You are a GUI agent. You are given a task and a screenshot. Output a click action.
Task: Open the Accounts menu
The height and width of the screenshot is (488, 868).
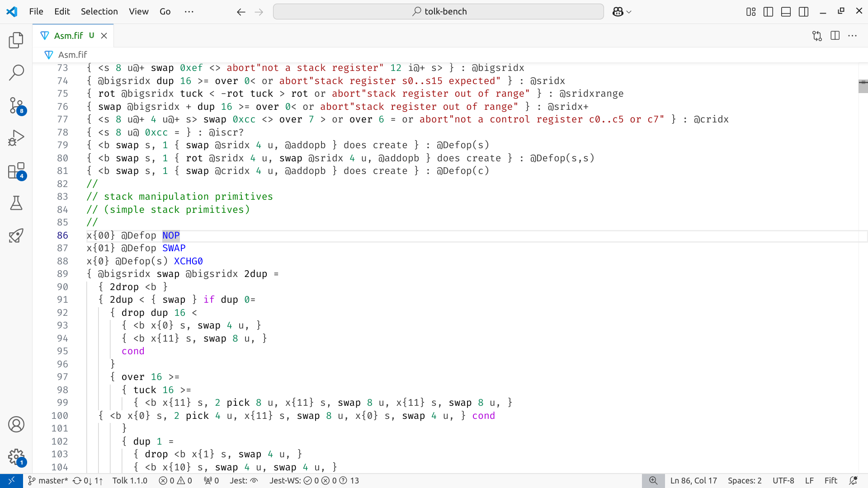point(16,424)
